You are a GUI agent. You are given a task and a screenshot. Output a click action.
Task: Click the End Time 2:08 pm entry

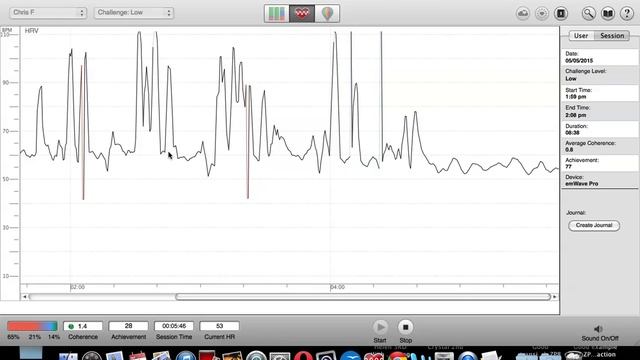coord(600,111)
